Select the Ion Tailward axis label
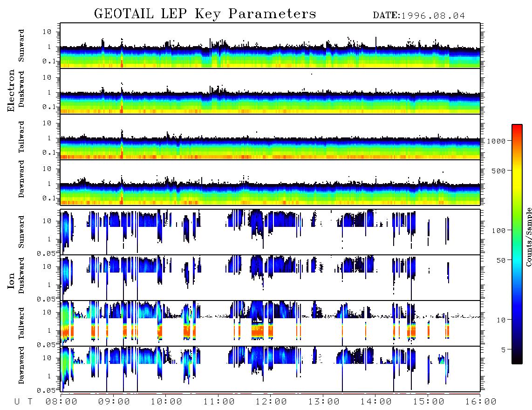 [21, 323]
